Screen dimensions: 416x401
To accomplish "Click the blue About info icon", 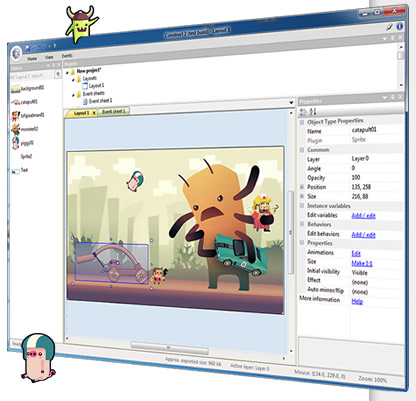I will (399, 26).
